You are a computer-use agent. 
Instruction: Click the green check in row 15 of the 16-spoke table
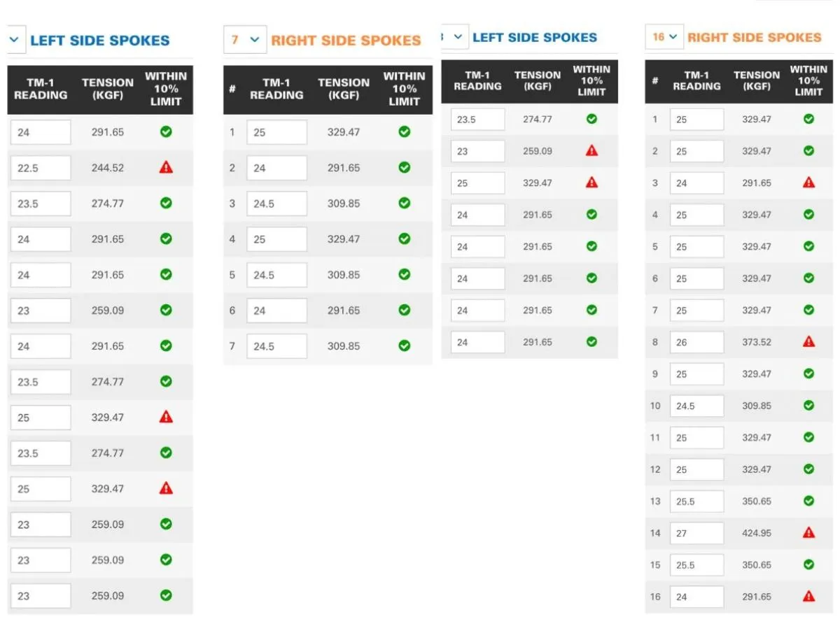808,564
